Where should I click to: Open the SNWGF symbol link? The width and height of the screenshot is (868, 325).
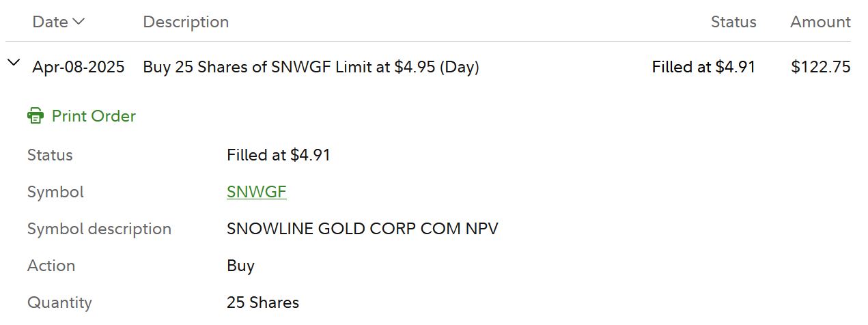coord(257,192)
